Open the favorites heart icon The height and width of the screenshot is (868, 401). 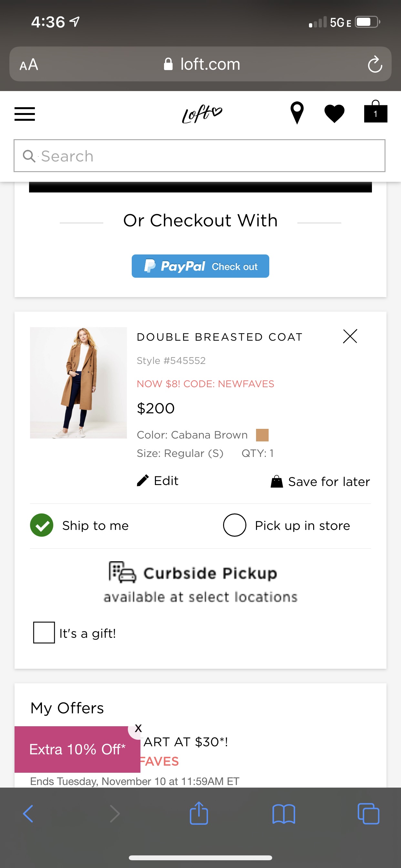point(335,114)
